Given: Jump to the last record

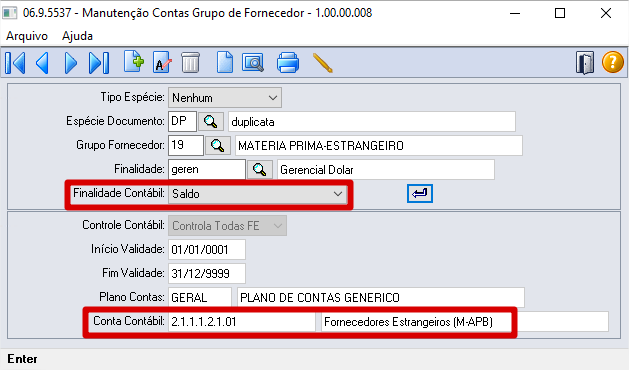Looking at the screenshot, I should [x=99, y=63].
